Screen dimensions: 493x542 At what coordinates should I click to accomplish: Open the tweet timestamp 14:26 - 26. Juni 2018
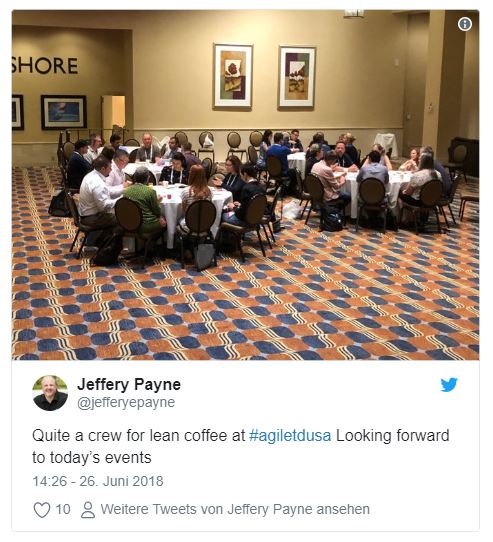tap(98, 481)
